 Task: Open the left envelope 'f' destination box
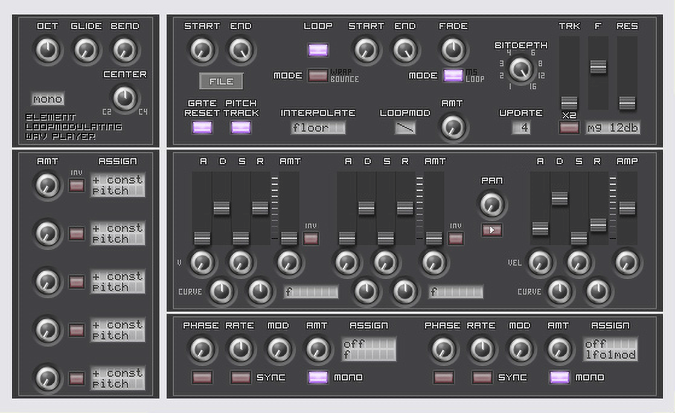click(311, 292)
